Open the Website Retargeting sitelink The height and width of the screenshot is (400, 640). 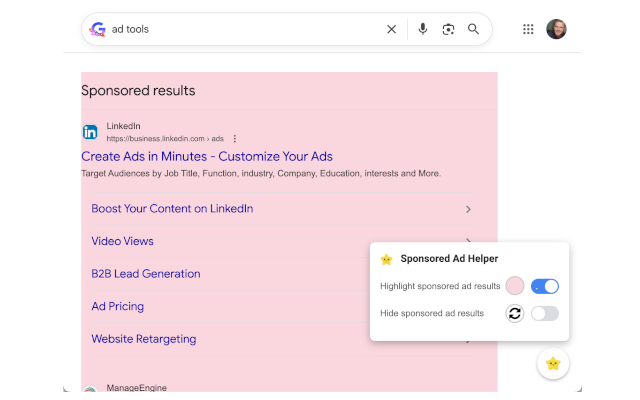pyautogui.click(x=144, y=339)
